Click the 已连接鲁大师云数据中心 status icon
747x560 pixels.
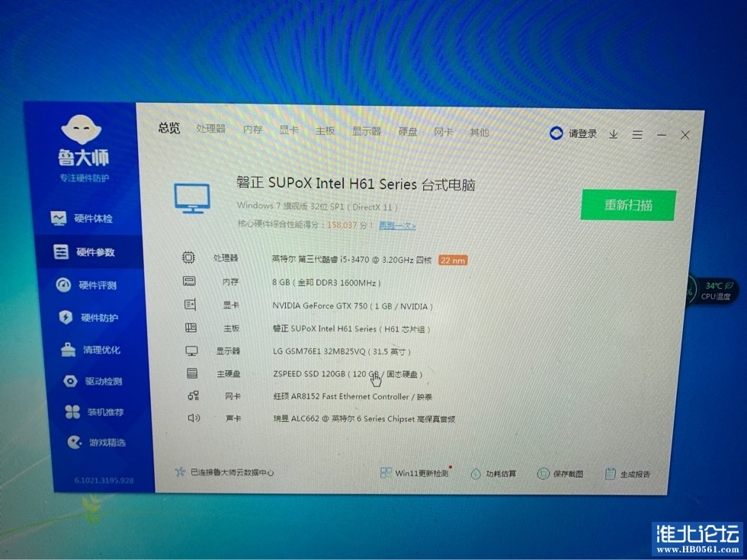180,472
